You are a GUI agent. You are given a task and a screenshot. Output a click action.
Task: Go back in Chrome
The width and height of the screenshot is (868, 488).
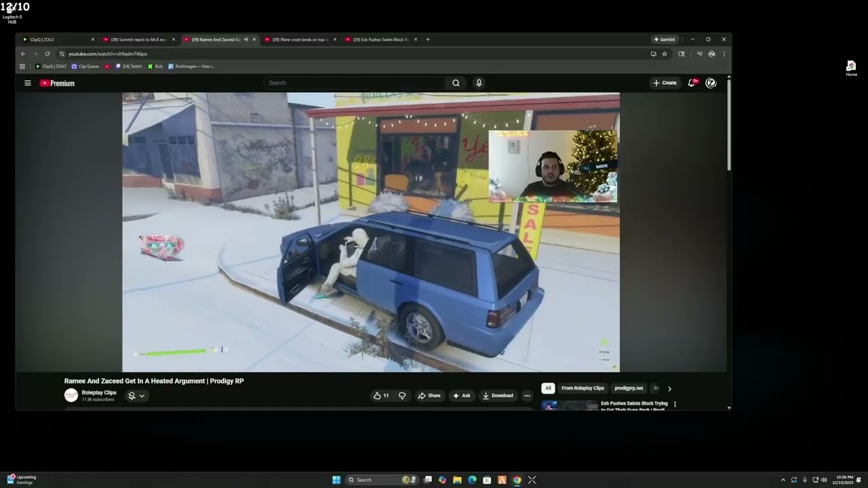[23, 54]
